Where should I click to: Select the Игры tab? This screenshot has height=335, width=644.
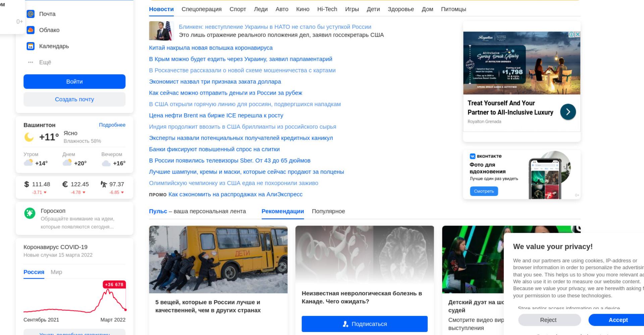point(352,9)
